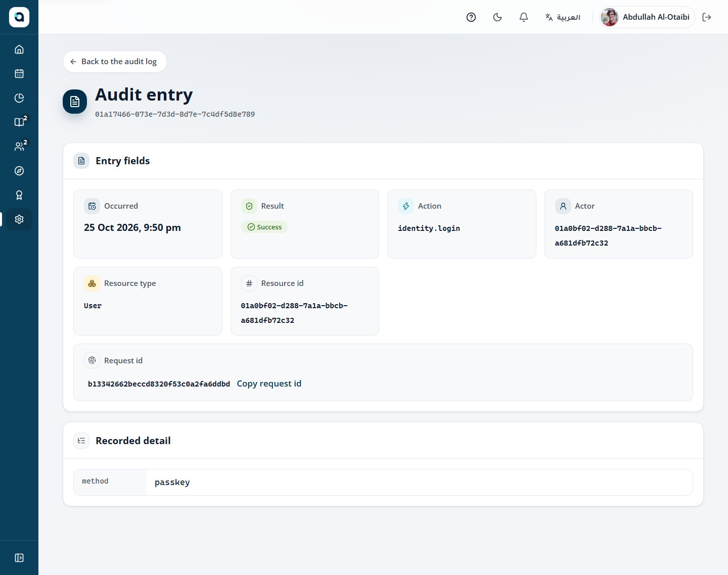Select the User resource type value

pyautogui.click(x=93, y=306)
